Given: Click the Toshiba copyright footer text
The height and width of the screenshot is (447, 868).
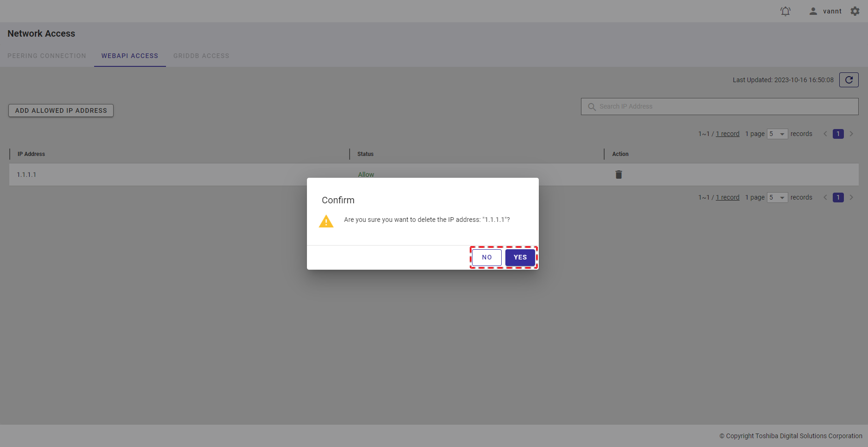Looking at the screenshot, I should pos(791,436).
